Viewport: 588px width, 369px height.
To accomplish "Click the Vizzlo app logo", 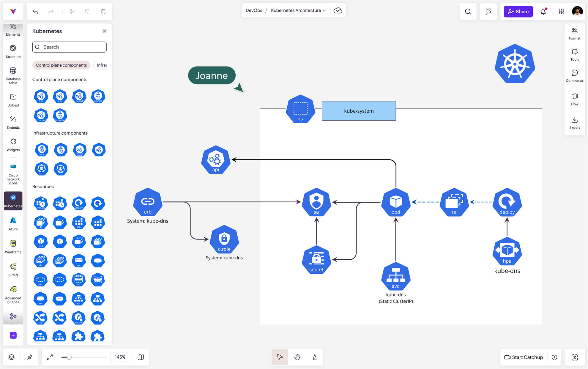I will click(13, 12).
